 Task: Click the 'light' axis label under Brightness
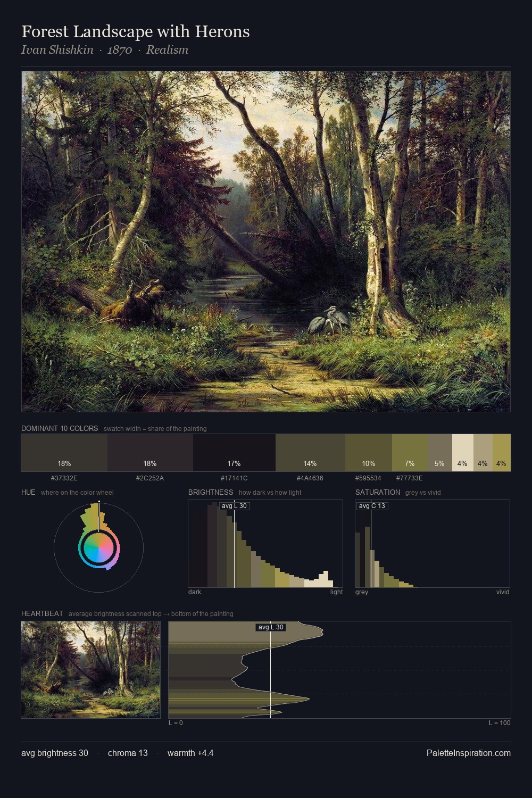(336, 592)
